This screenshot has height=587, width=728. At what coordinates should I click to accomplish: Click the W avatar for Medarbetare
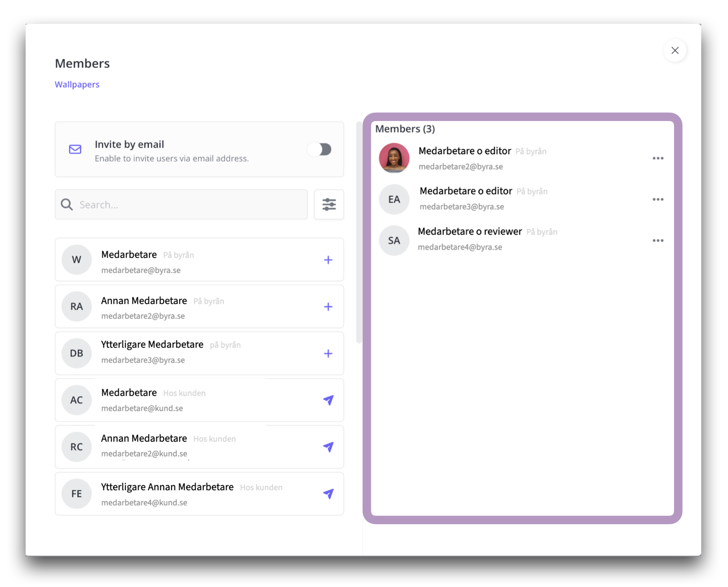[77, 260]
